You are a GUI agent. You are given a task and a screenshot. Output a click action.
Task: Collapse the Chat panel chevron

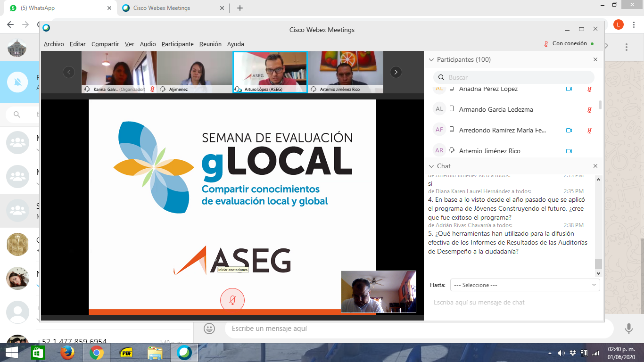click(x=431, y=166)
